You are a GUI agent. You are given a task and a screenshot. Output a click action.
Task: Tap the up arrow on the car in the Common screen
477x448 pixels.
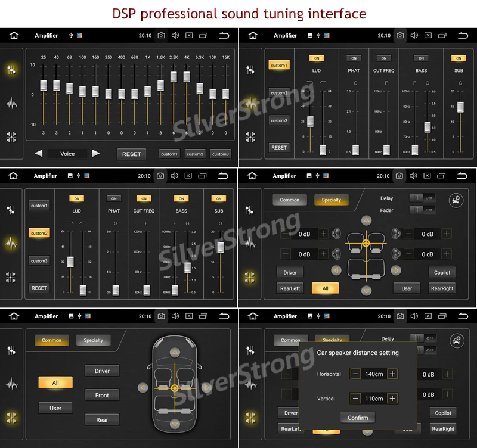pyautogui.click(x=175, y=352)
